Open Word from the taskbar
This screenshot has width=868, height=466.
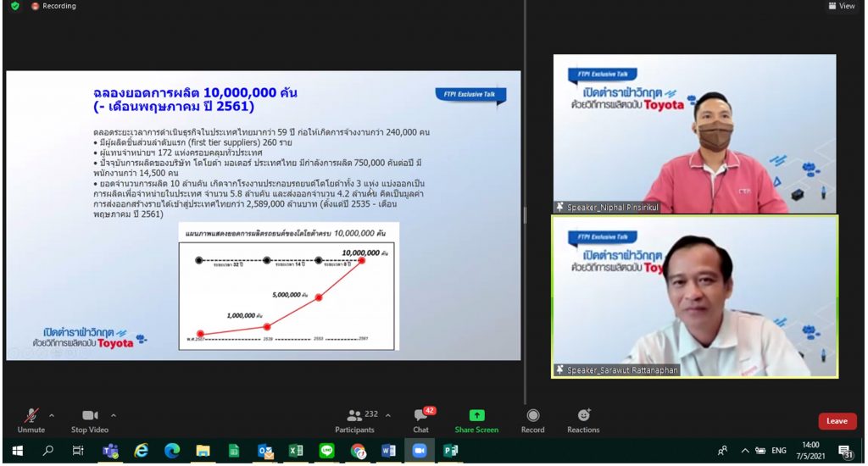click(x=388, y=451)
